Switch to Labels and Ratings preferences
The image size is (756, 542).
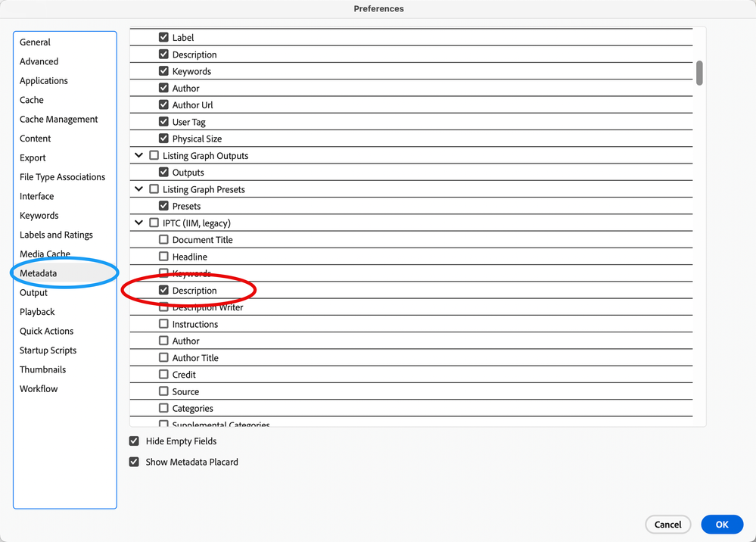pos(56,235)
